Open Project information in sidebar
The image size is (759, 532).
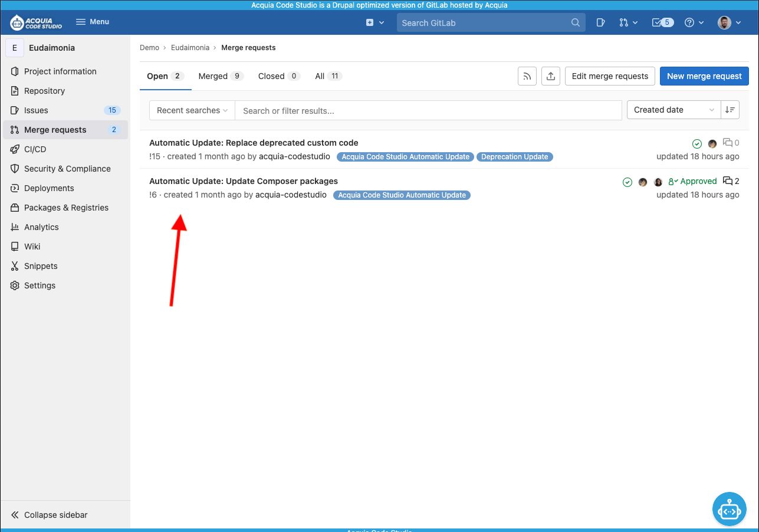click(x=65, y=71)
